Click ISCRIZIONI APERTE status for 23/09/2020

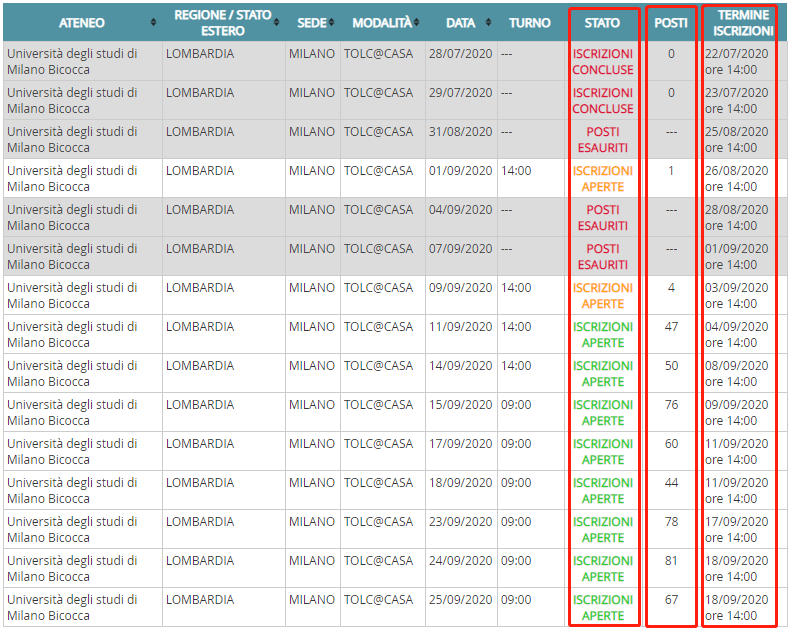click(x=603, y=530)
